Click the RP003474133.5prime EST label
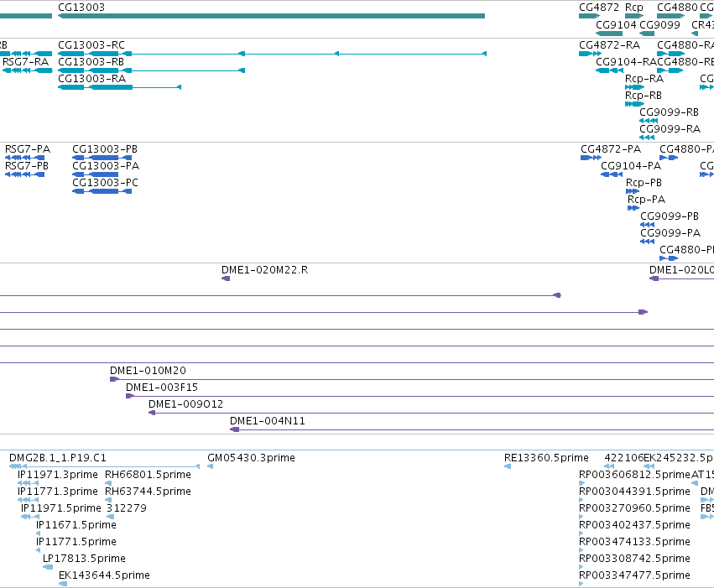Viewport: 714px width, 588px height. click(x=634, y=543)
